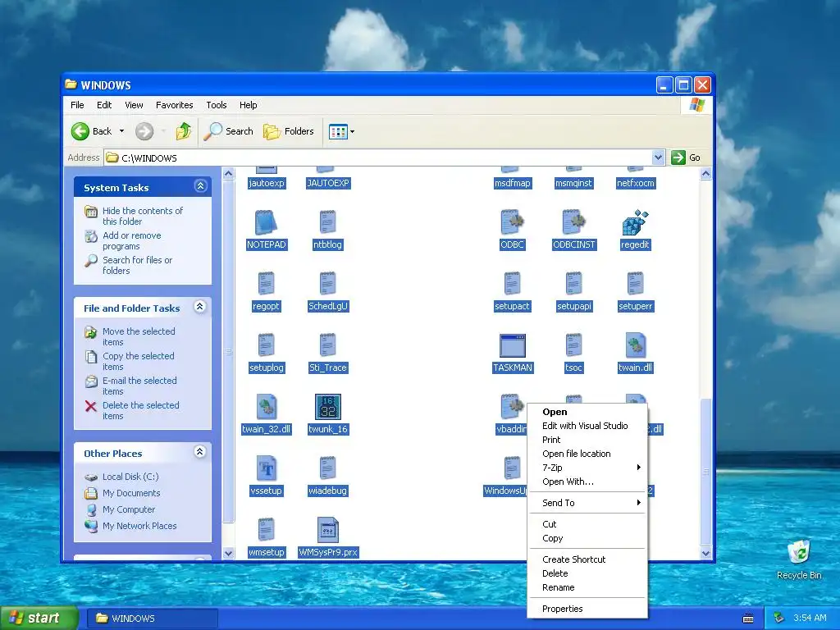
Task: Collapse the System Tasks panel
Action: (x=200, y=186)
